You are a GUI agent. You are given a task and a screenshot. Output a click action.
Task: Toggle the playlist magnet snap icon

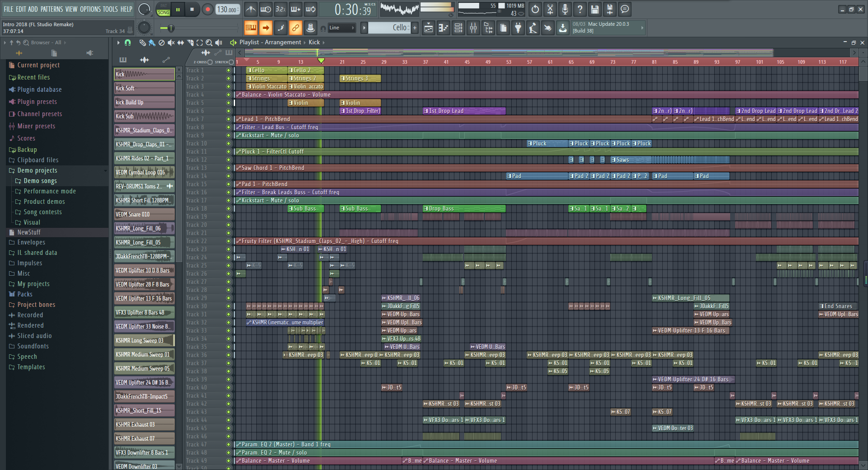click(128, 42)
